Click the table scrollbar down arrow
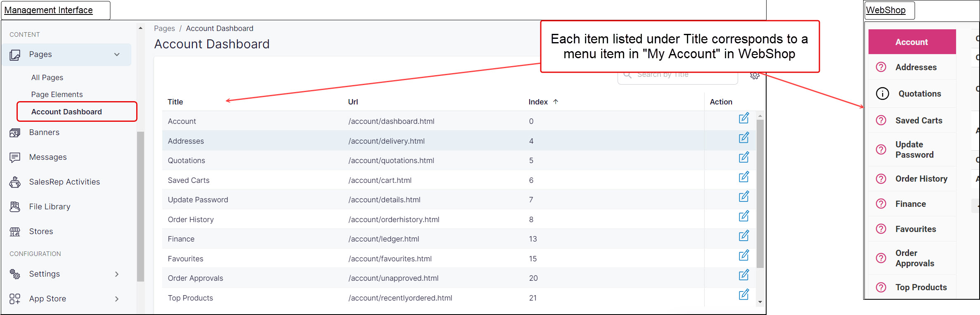Viewport: 980px width, 315px height. pos(760,302)
